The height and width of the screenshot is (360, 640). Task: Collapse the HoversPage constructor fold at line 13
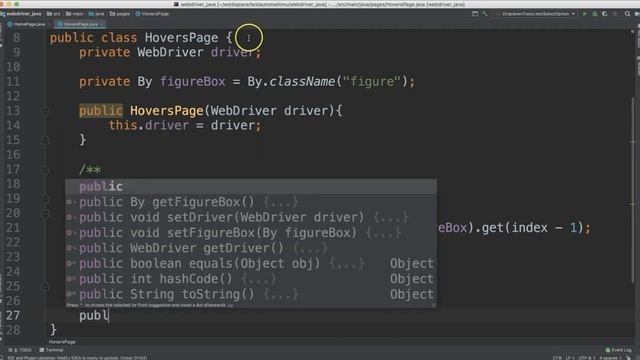tap(45, 111)
